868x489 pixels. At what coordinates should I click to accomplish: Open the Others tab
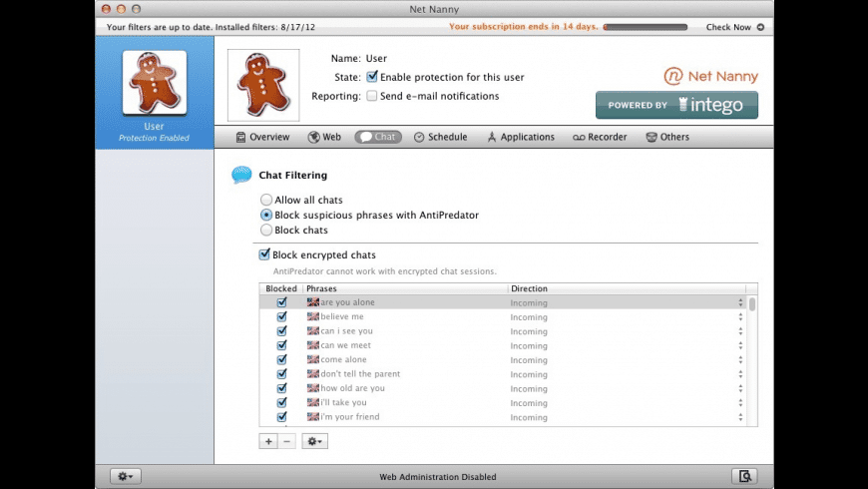coord(667,137)
